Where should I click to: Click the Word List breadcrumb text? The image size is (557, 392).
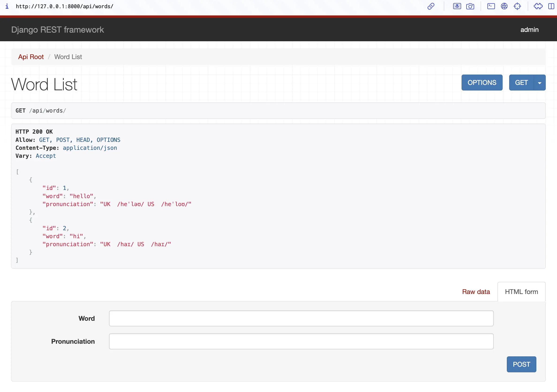[x=68, y=57]
